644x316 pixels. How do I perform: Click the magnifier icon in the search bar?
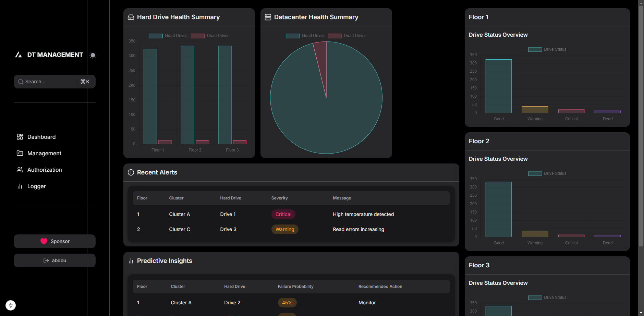click(x=21, y=82)
